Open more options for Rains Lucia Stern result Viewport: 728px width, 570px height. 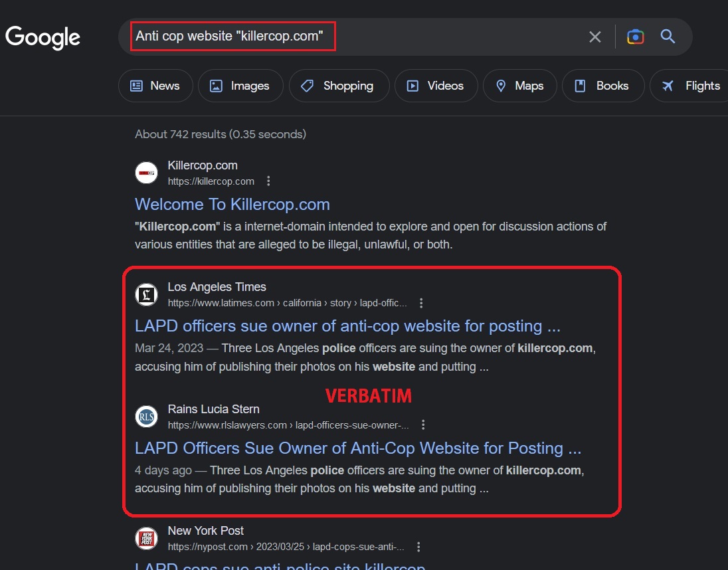423,425
